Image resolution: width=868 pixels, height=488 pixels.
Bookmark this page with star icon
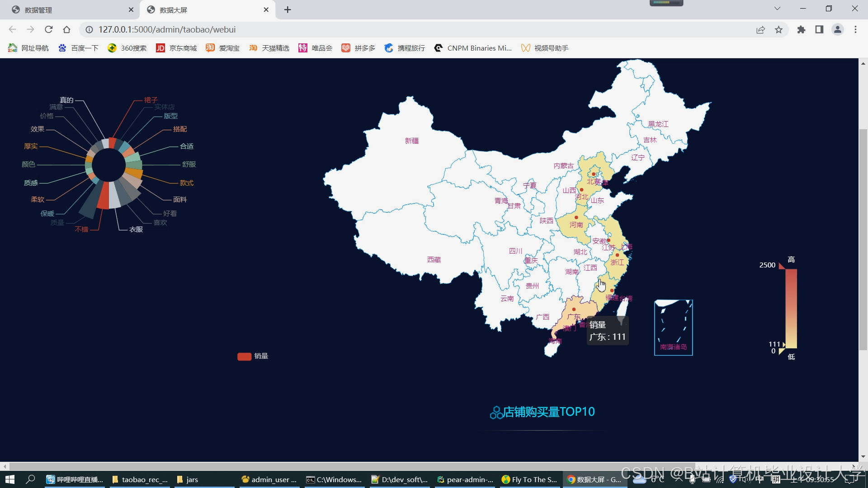point(778,29)
